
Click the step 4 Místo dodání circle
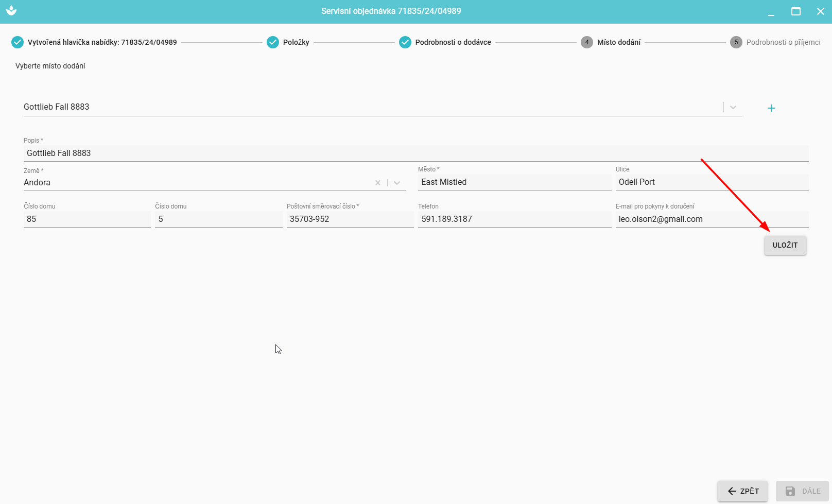click(x=587, y=42)
